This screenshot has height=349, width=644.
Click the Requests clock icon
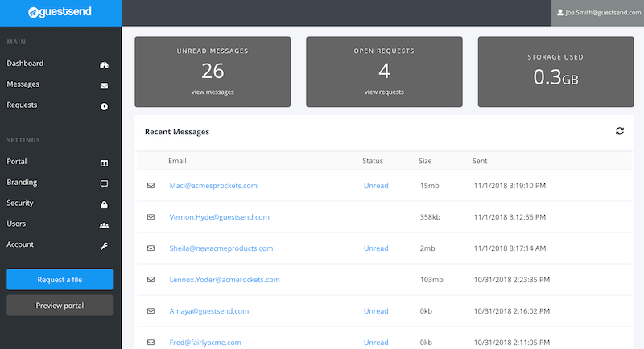[x=105, y=107]
